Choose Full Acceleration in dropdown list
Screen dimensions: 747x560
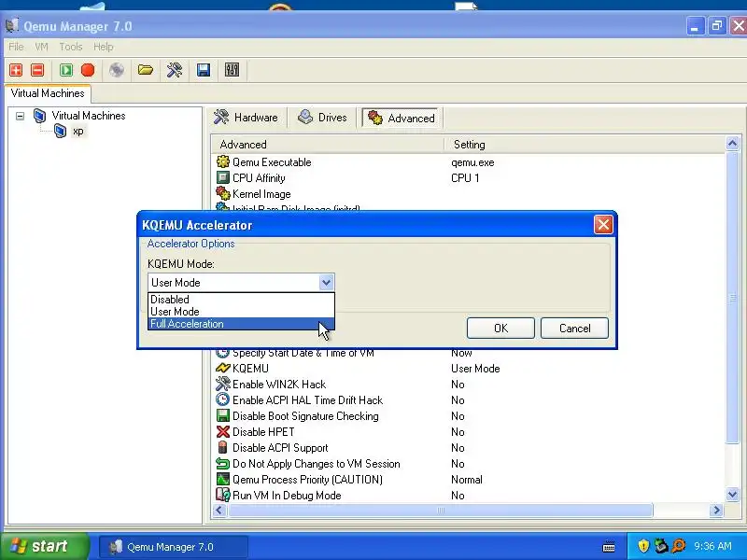[x=241, y=324]
